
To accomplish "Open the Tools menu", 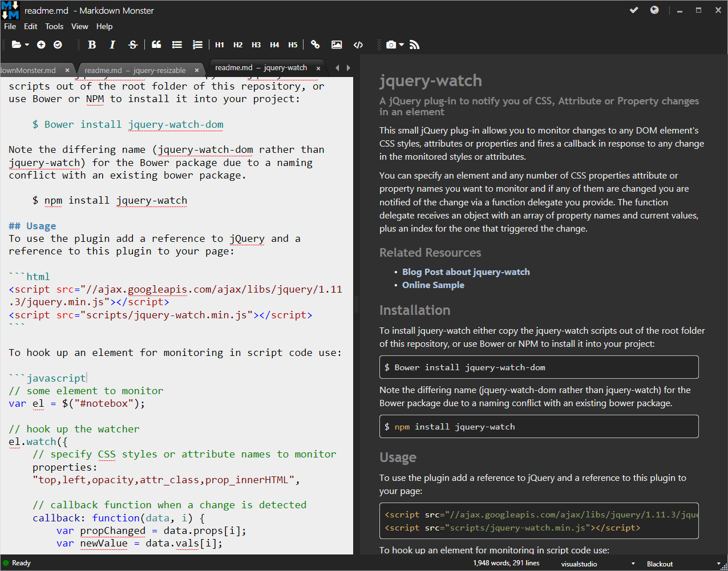I will point(54,26).
